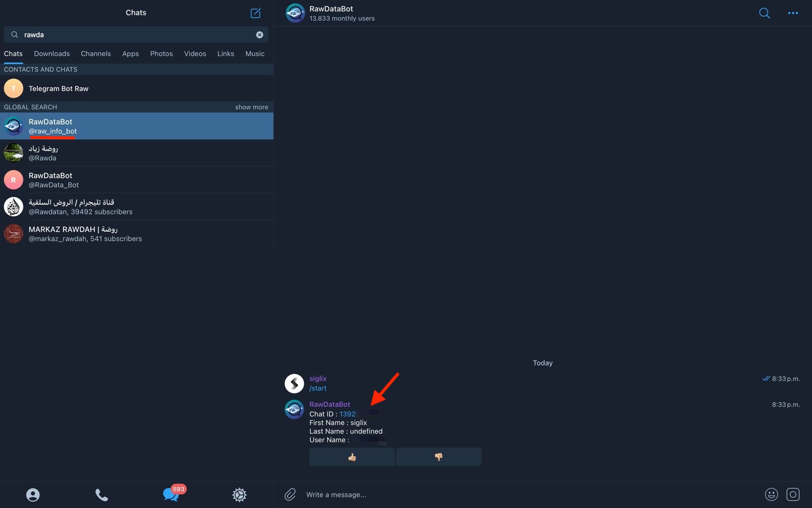Open the Apps tab

[x=130, y=53]
